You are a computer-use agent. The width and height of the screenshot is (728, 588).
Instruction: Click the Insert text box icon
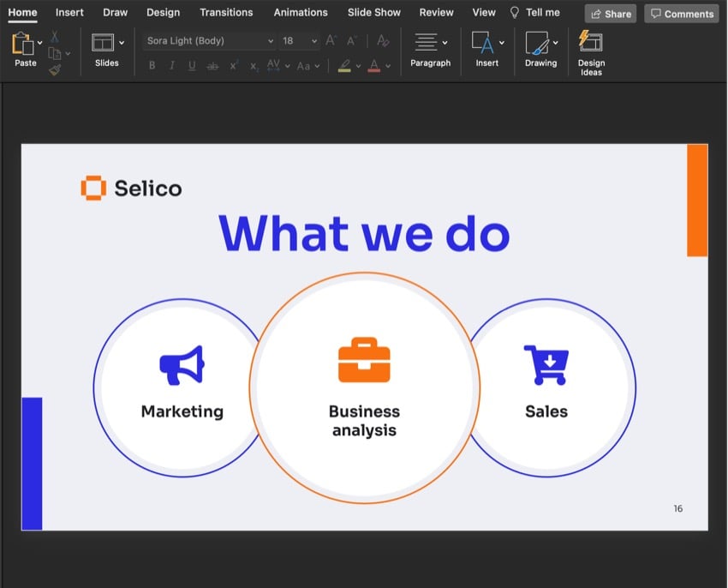[x=482, y=43]
